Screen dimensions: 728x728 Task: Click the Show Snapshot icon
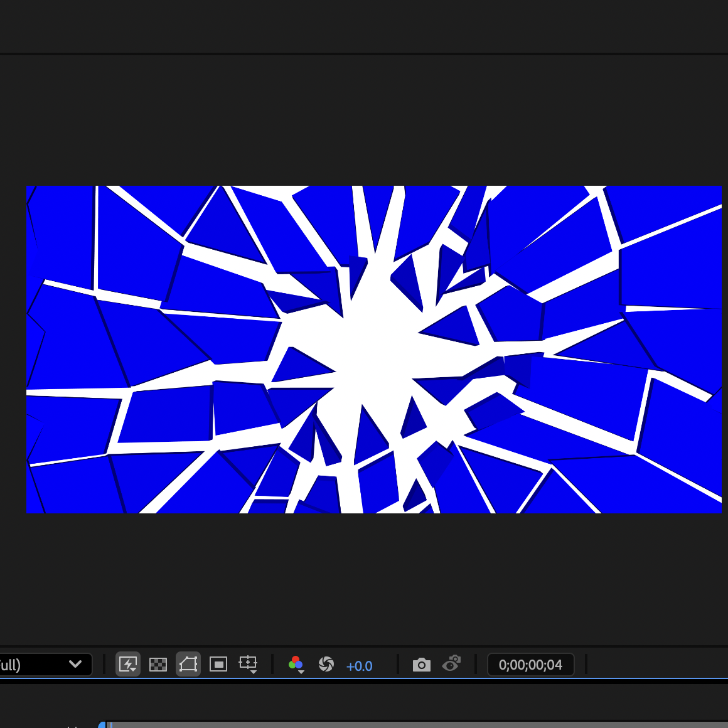[x=451, y=664]
